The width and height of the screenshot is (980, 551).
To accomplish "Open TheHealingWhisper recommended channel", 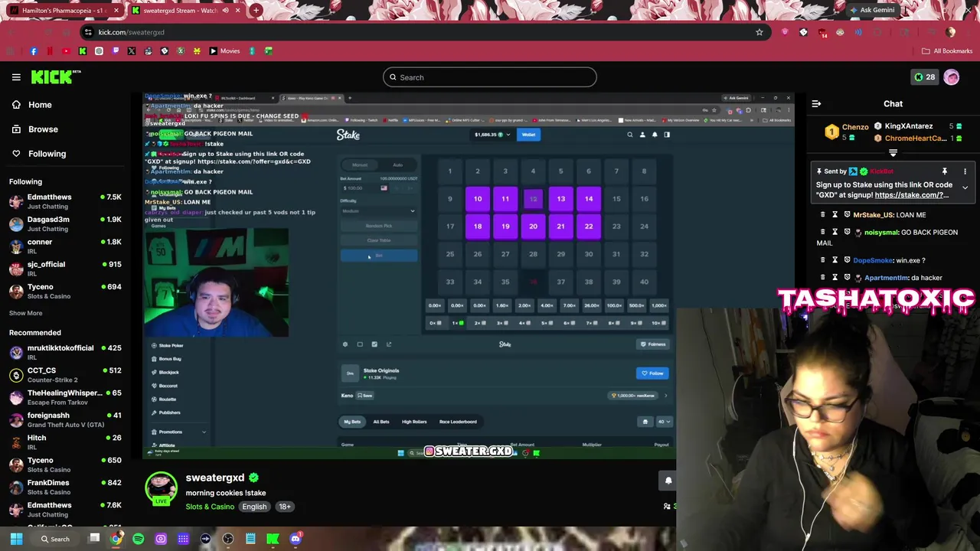I will point(65,397).
